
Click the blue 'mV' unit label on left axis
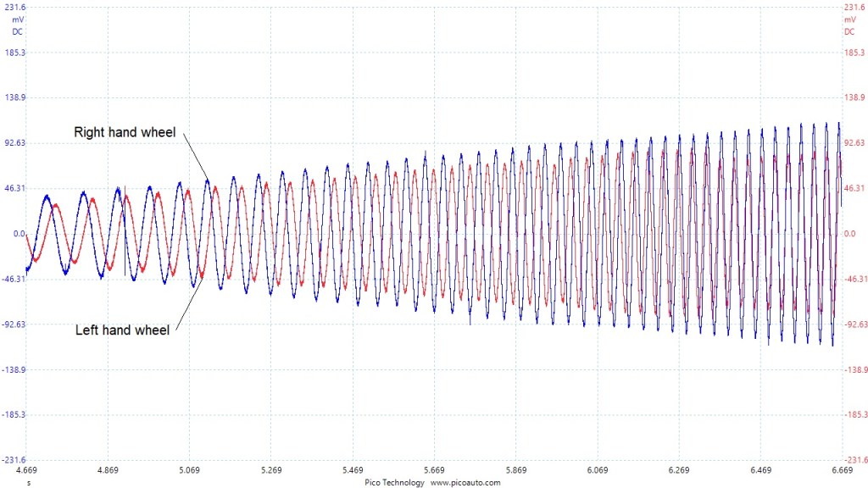click(17, 19)
